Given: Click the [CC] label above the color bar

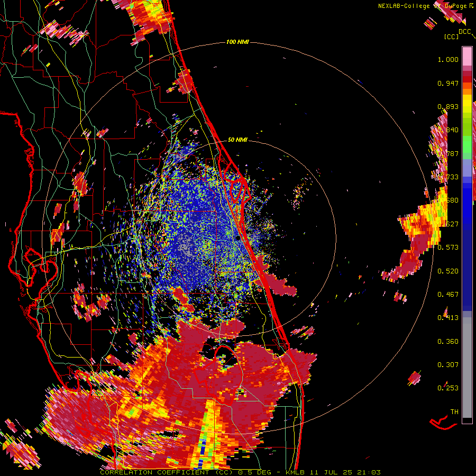Looking at the screenshot, I should pos(452,36).
